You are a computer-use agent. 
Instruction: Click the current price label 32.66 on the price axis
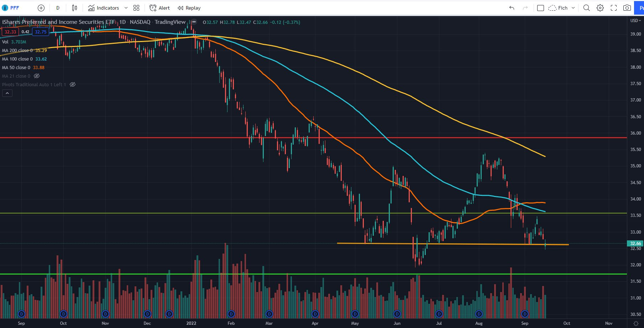(635, 244)
